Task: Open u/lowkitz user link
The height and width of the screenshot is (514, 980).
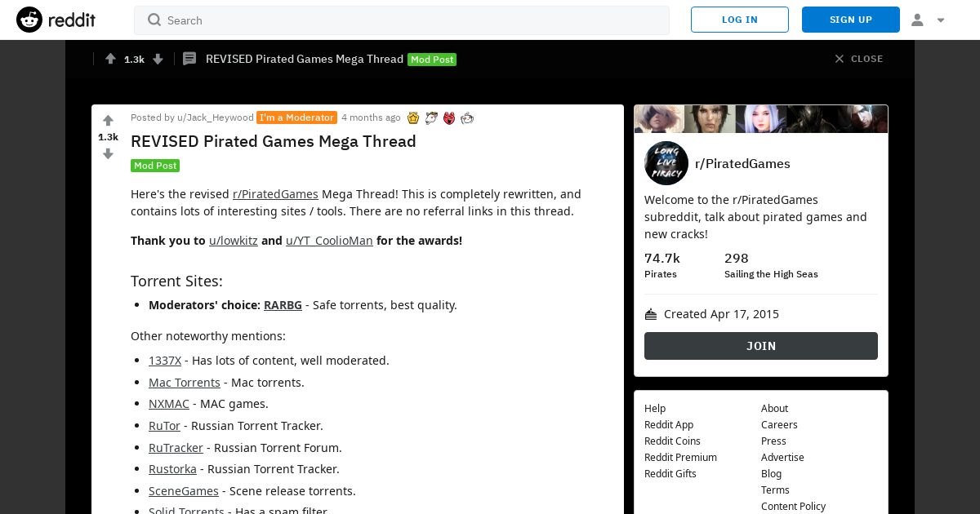Action: coord(234,241)
